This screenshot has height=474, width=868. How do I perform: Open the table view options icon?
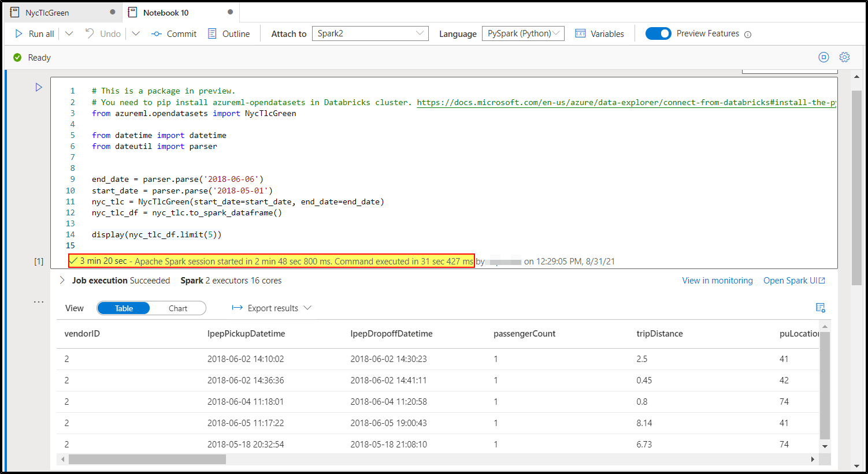[x=821, y=308]
